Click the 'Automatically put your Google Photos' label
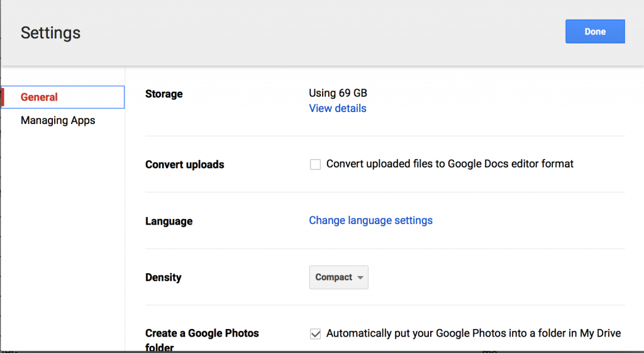The height and width of the screenshot is (353, 644). click(x=473, y=333)
